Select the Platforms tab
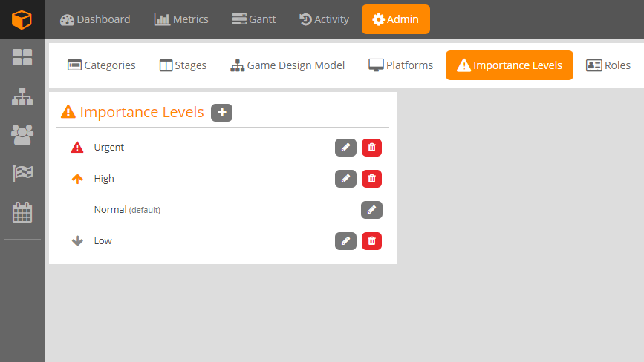644x362 pixels. pos(400,65)
